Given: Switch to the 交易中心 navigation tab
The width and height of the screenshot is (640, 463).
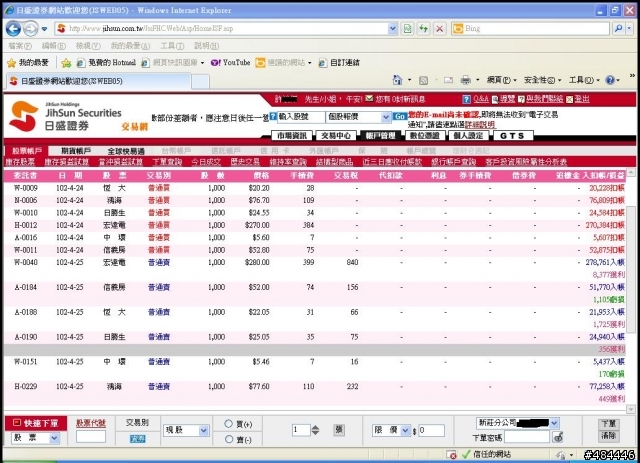Looking at the screenshot, I should pyautogui.click(x=336, y=136).
